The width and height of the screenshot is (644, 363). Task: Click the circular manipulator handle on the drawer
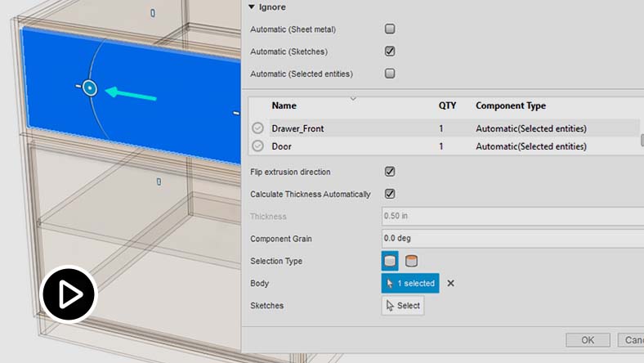[90, 87]
